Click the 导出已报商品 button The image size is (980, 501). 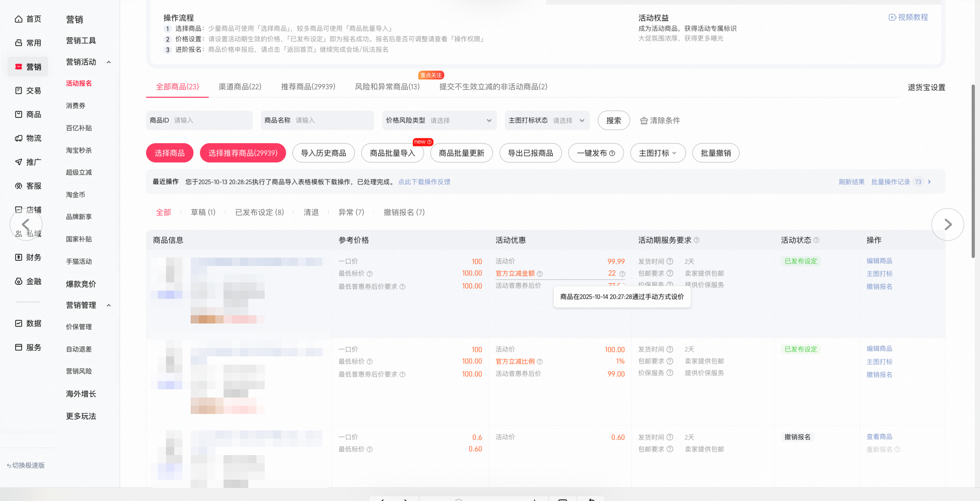pos(530,153)
